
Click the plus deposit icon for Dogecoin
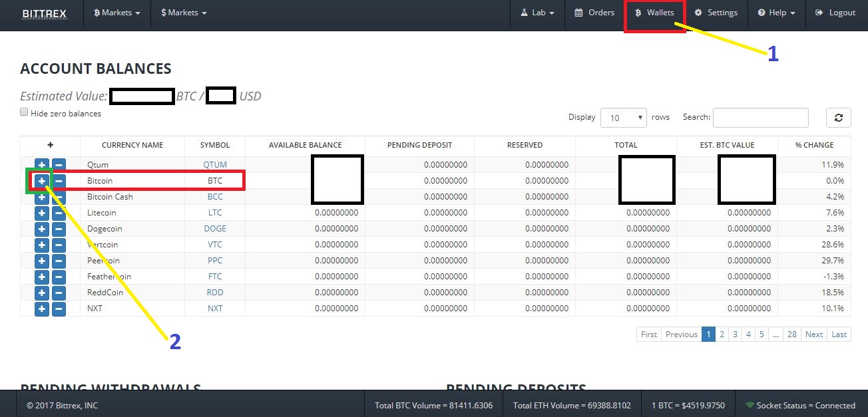pos(41,229)
